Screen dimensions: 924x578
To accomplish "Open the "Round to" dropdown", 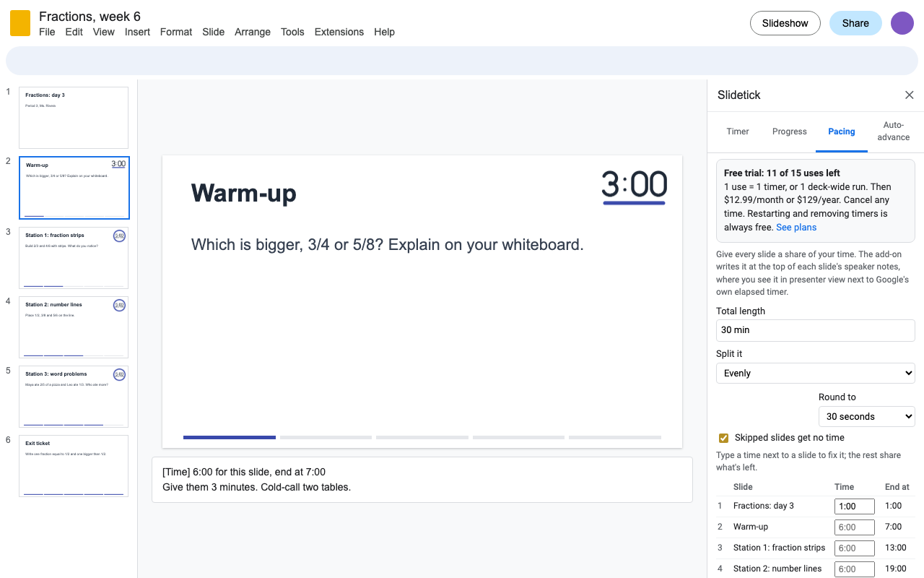I will 867,416.
